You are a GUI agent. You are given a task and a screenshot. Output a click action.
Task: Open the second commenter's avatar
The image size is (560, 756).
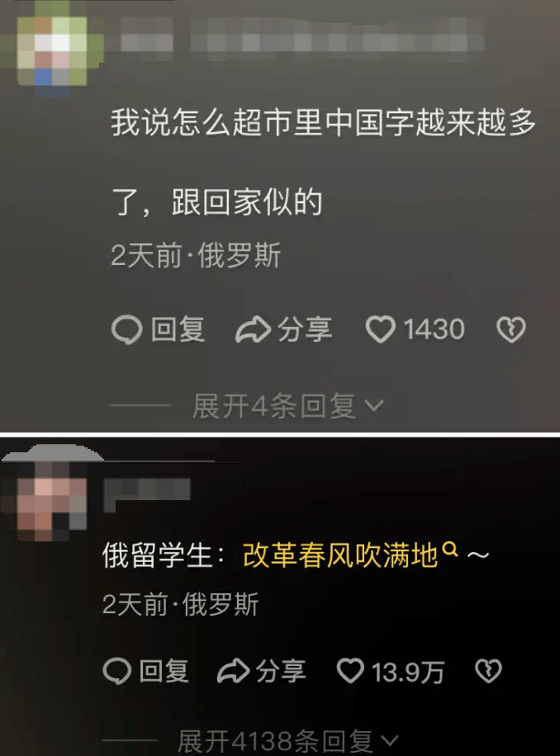[x=50, y=499]
